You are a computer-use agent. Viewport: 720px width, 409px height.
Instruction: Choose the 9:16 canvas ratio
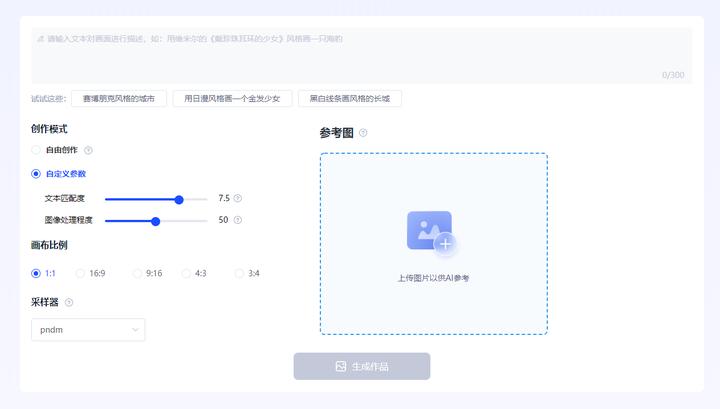(x=137, y=273)
